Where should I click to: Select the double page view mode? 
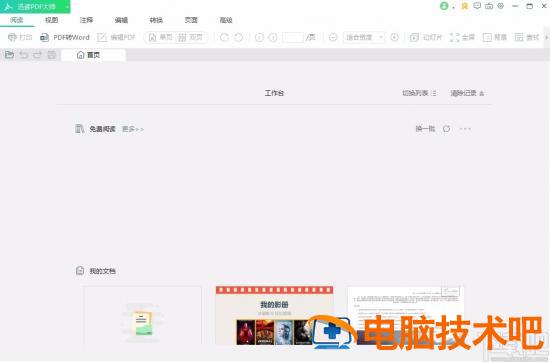click(190, 37)
